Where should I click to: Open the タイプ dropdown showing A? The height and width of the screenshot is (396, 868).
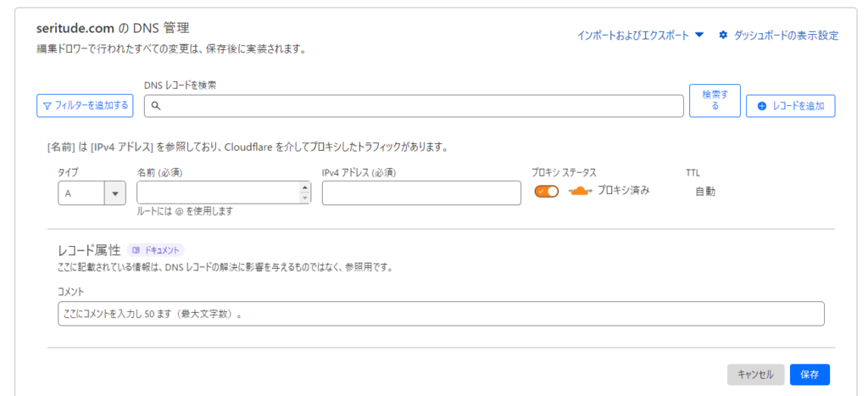coord(92,193)
